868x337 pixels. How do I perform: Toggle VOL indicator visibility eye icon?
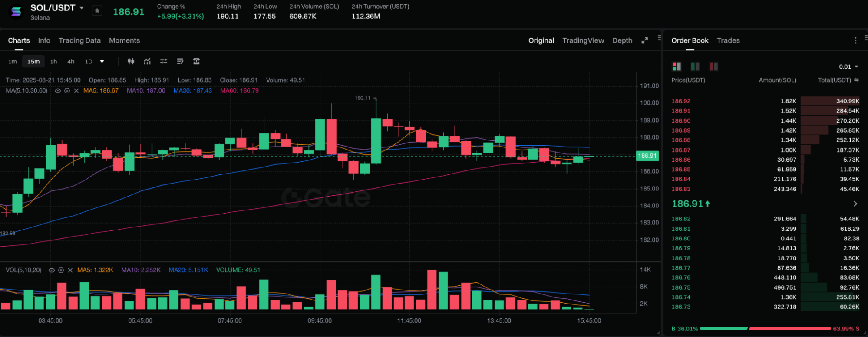[x=51, y=270]
